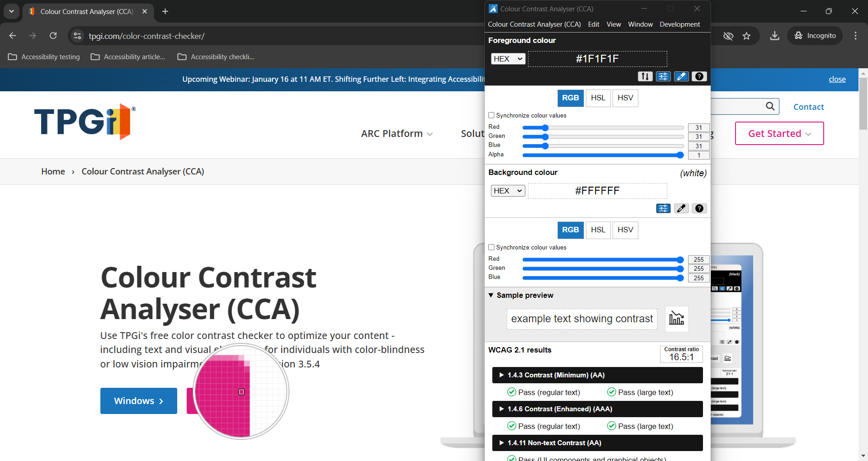Image resolution: width=868 pixels, height=461 pixels.
Task: Click the browser address bar URL
Action: pos(146,36)
